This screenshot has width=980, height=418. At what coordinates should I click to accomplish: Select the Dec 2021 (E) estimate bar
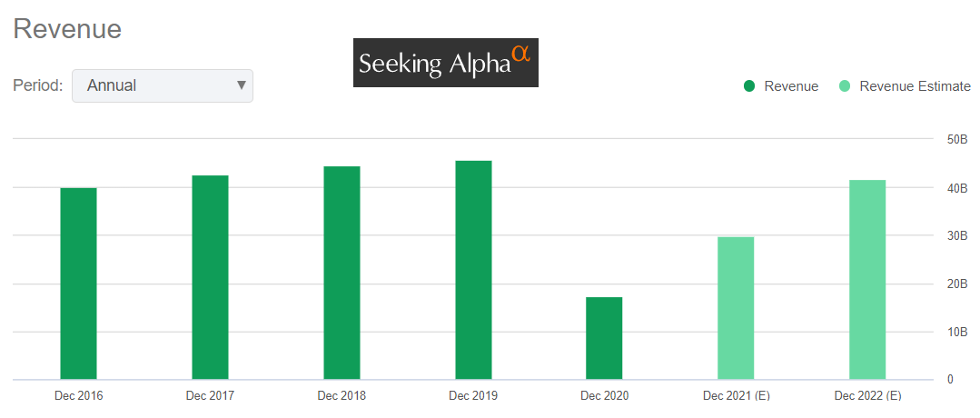tap(736, 308)
